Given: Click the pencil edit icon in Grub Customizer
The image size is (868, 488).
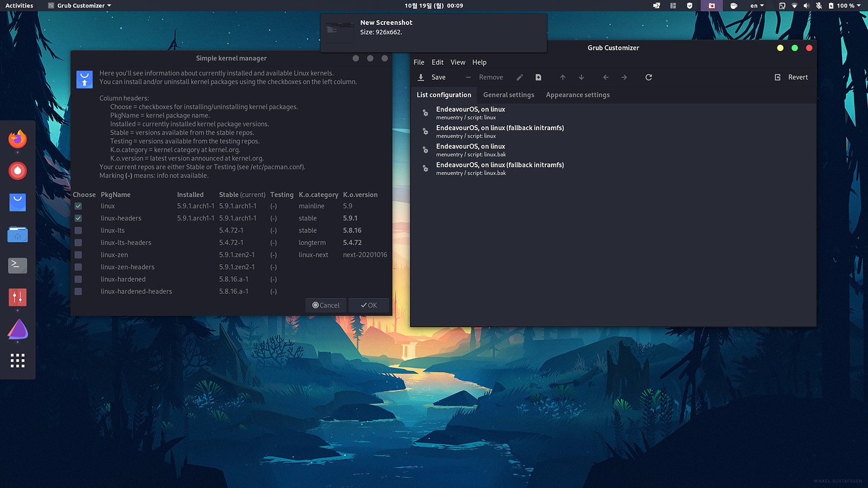Looking at the screenshot, I should pyautogui.click(x=520, y=77).
